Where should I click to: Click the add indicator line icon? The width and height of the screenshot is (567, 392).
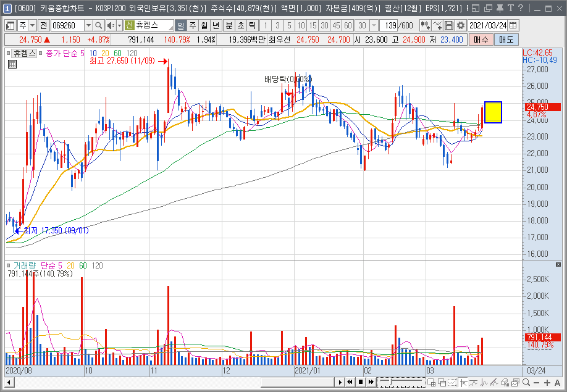tap(437, 25)
